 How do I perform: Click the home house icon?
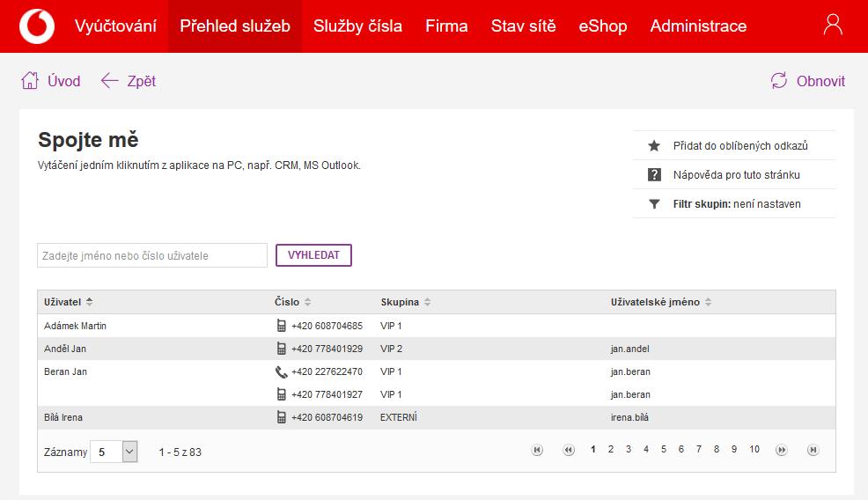(30, 81)
